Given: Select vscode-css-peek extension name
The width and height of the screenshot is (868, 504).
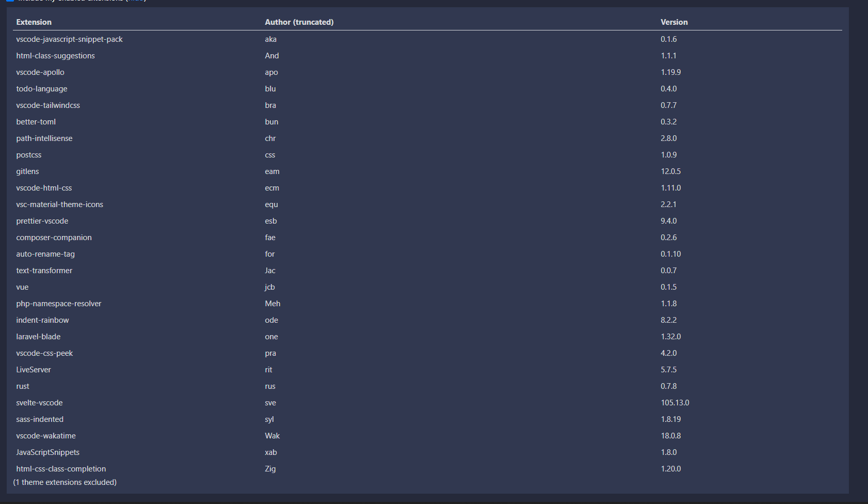Looking at the screenshot, I should (x=44, y=353).
